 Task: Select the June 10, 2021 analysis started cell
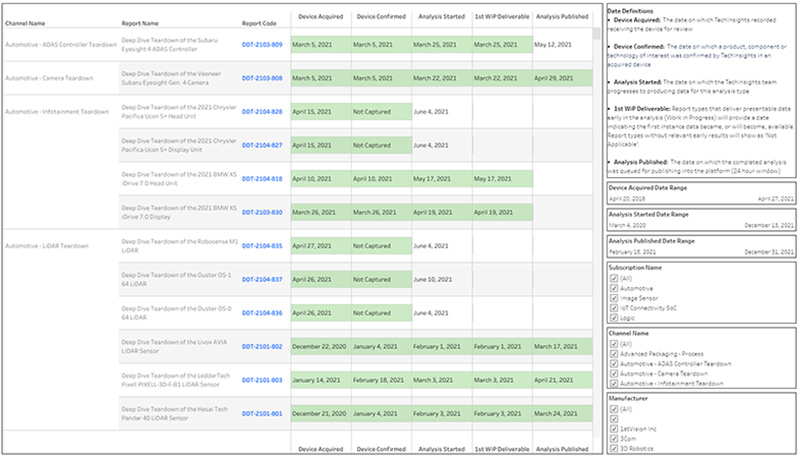coord(442,280)
